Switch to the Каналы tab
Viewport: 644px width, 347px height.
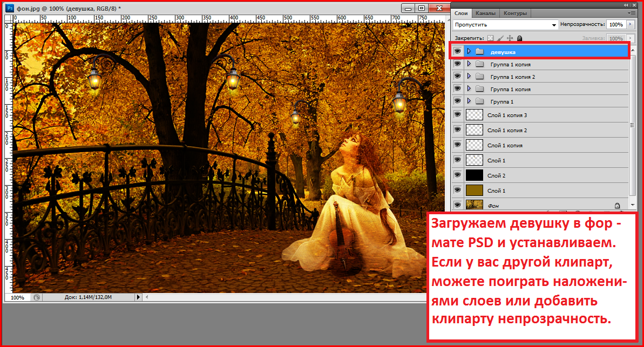coord(485,13)
